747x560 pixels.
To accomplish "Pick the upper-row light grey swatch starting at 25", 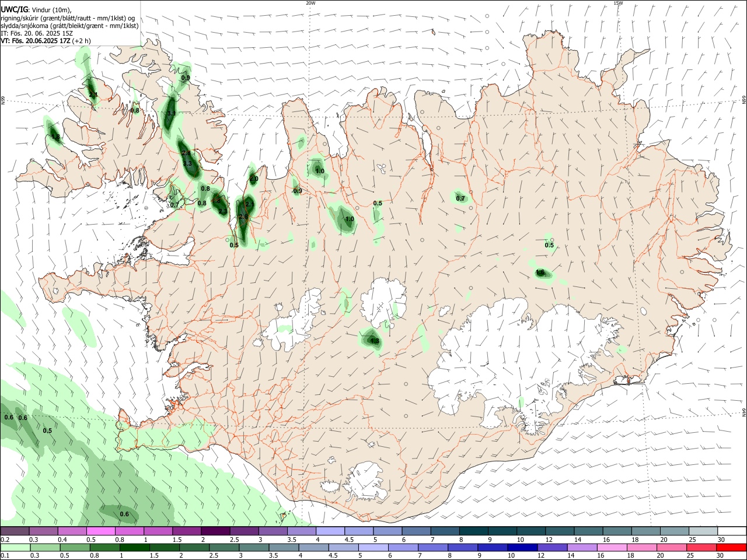I will click(703, 531).
